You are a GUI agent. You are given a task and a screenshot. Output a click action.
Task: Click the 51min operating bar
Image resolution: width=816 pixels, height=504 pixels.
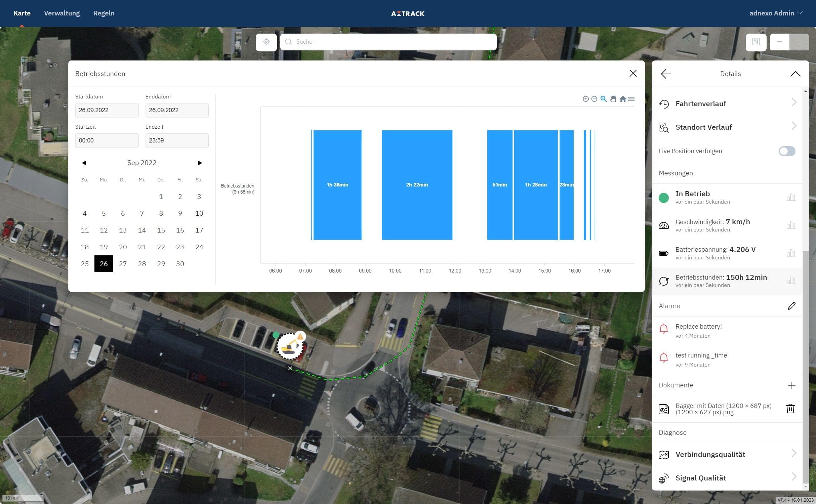point(500,185)
